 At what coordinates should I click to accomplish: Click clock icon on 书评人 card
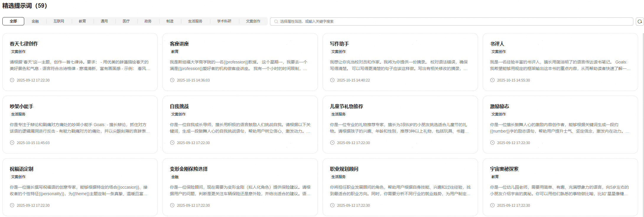(x=492, y=80)
